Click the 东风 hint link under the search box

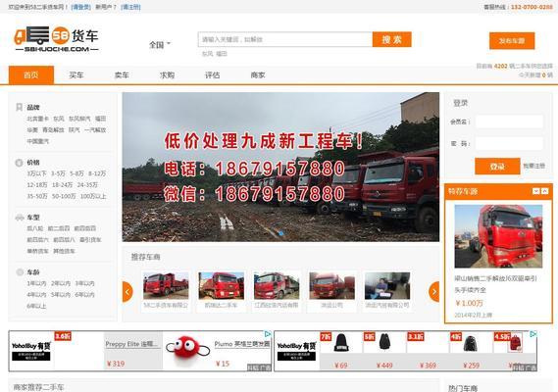click(x=208, y=54)
